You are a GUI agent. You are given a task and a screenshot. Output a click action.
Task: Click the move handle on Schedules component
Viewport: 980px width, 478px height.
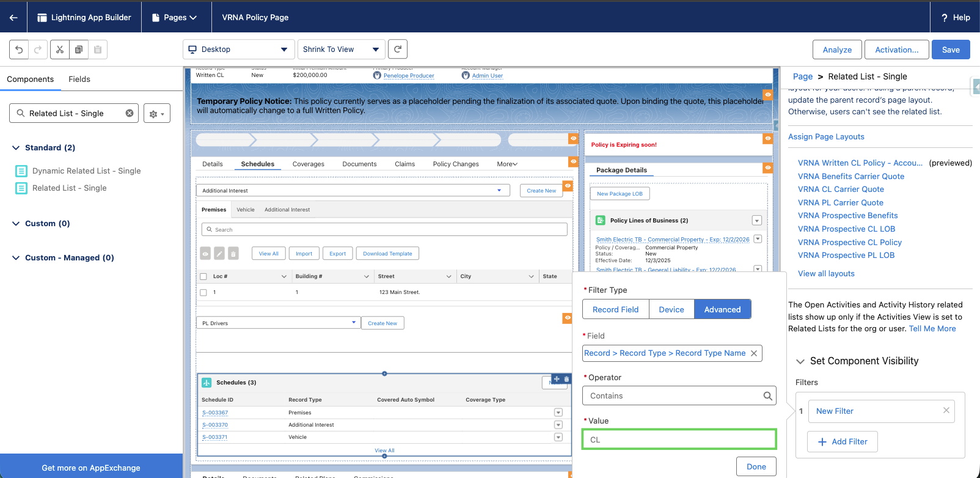coord(557,379)
